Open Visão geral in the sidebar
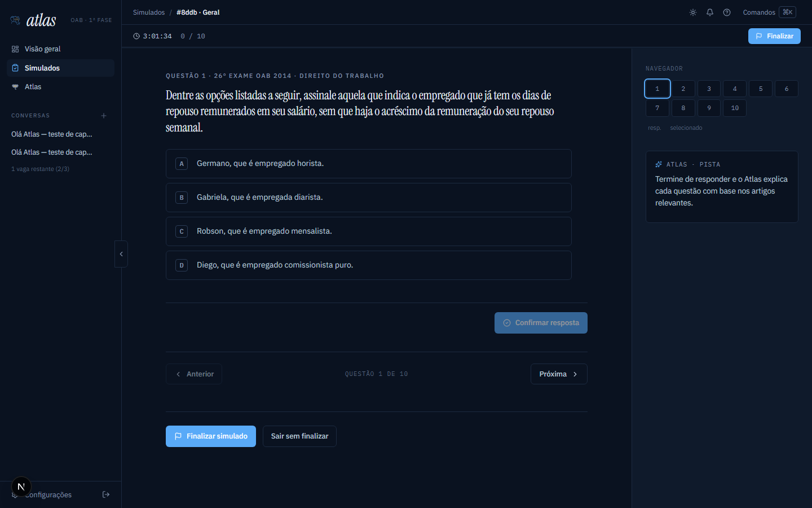 (x=60, y=49)
